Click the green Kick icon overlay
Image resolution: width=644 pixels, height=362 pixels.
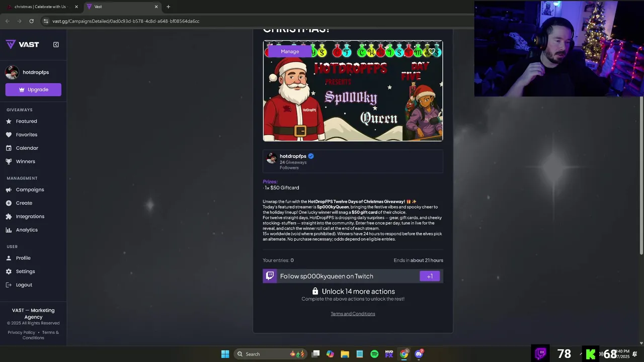(590, 354)
